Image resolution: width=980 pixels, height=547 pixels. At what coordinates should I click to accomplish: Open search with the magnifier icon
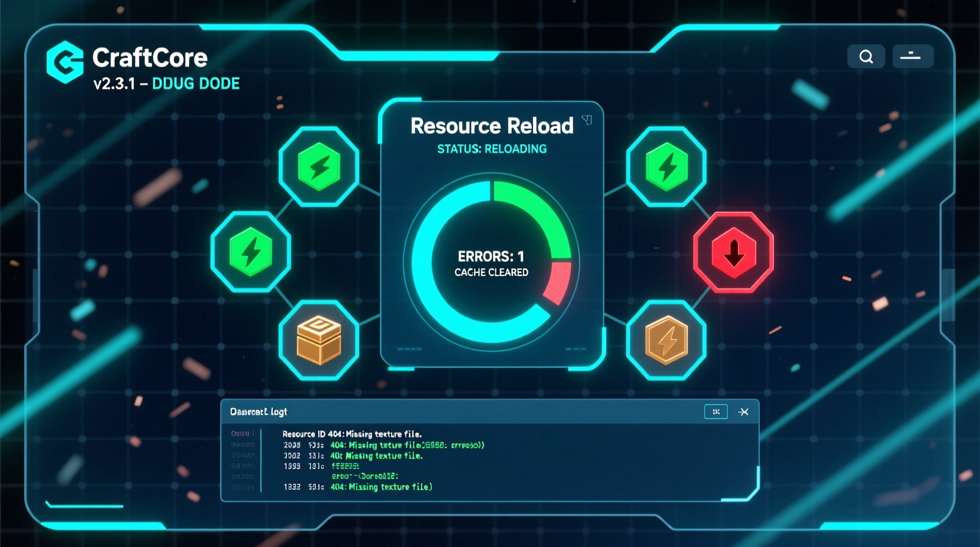tap(866, 56)
